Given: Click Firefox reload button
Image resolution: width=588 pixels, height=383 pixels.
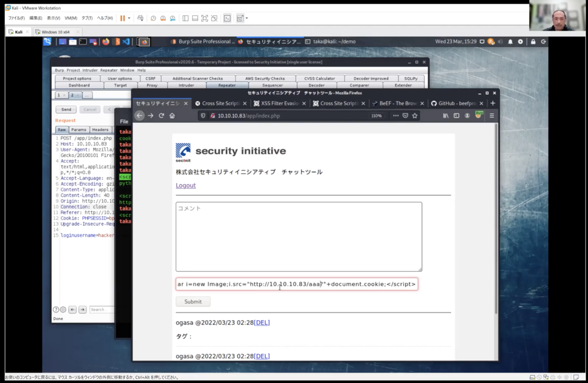Looking at the screenshot, I should 161,116.
